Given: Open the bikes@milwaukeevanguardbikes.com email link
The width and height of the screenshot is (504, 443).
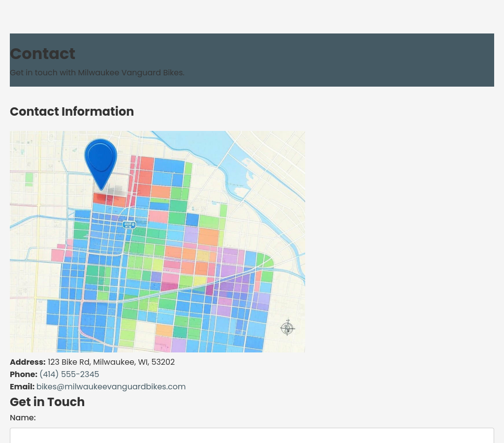Looking at the screenshot, I should 111,387.
